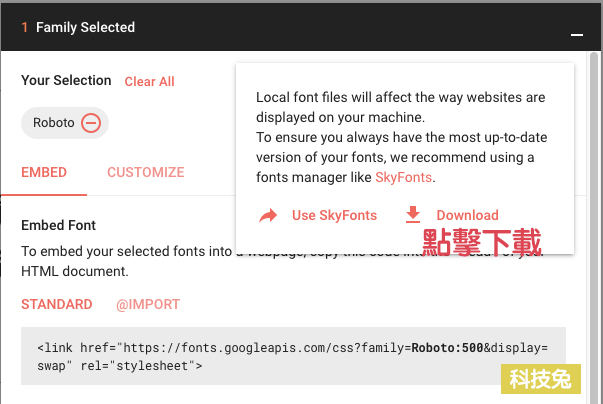Switch to the EMBED tab
This screenshot has width=603, height=404.
tap(44, 173)
